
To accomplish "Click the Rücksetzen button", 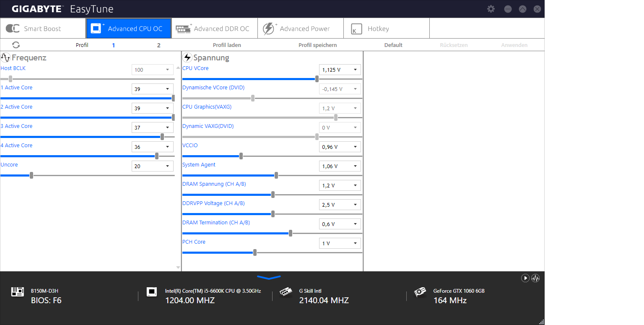I will pyautogui.click(x=454, y=45).
